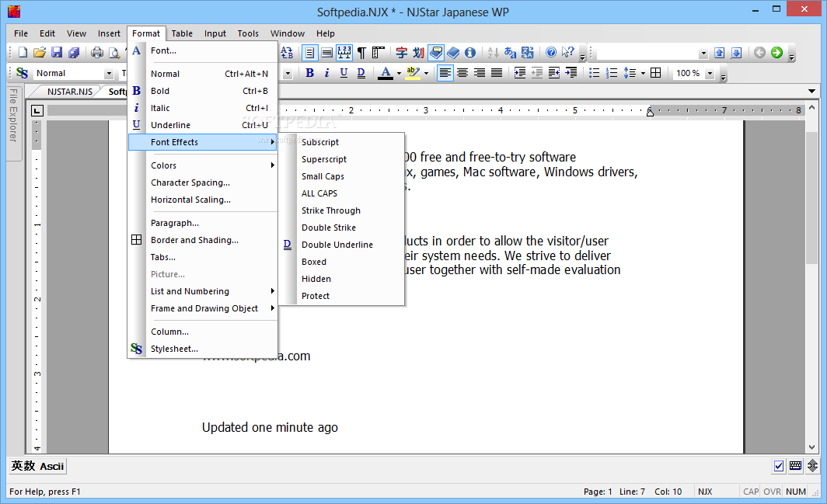Image resolution: width=827 pixels, height=504 pixels.
Task: Click the increase indent icon
Action: 520,73
